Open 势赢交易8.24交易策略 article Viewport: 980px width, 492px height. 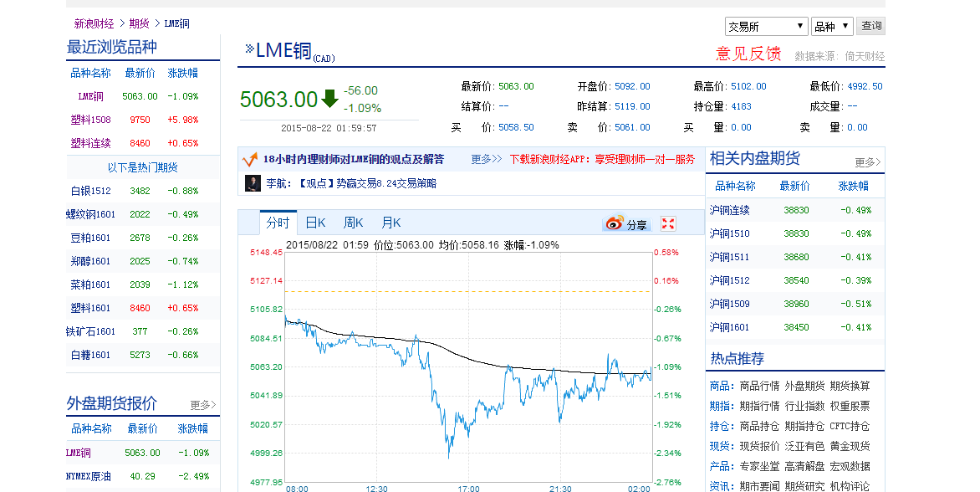pos(386,184)
